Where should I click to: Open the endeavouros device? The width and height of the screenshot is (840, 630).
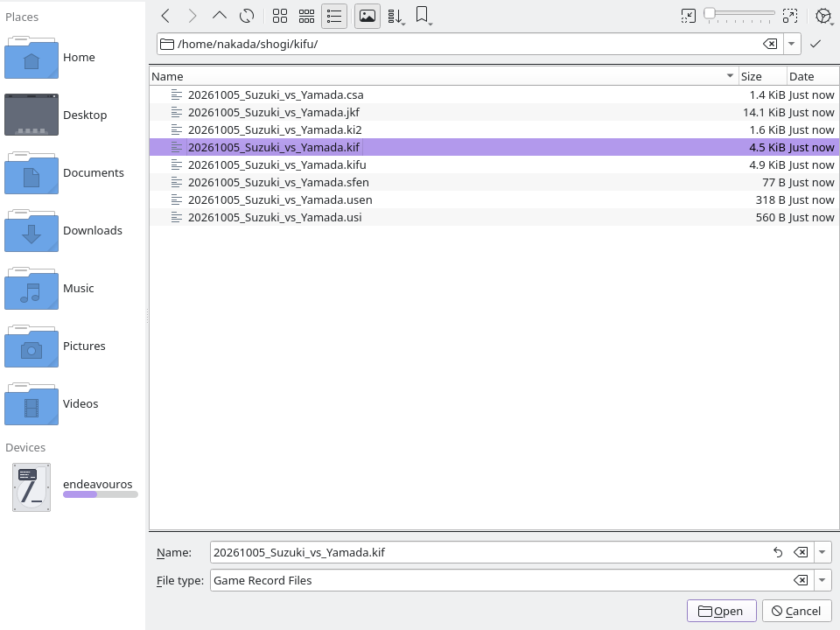73,487
